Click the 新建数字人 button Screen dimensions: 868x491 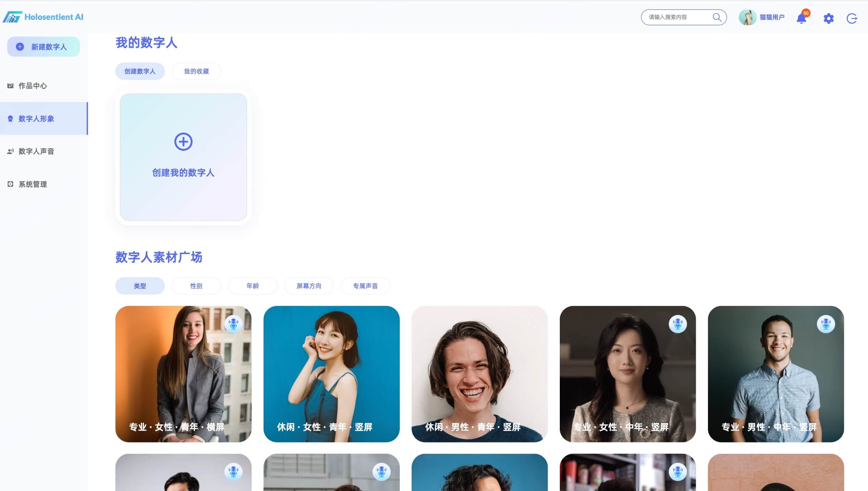click(x=43, y=47)
